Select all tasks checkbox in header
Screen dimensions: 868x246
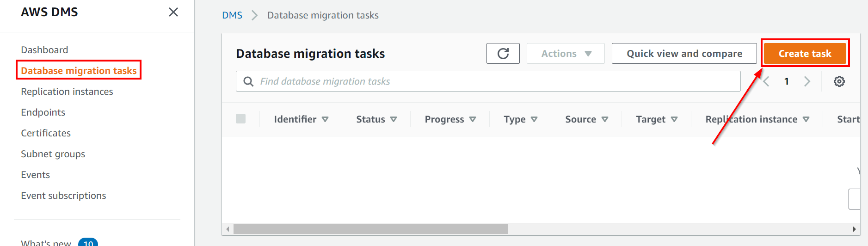(x=240, y=119)
